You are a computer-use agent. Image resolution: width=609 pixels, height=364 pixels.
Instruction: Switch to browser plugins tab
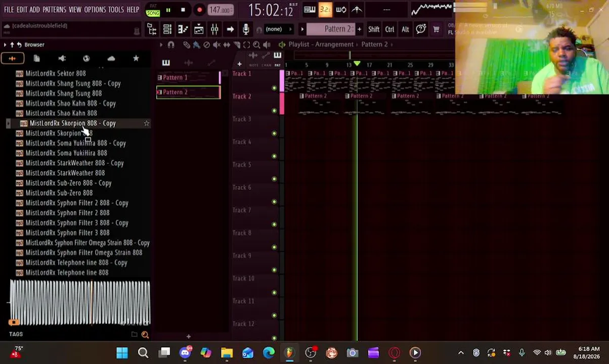tap(62, 59)
